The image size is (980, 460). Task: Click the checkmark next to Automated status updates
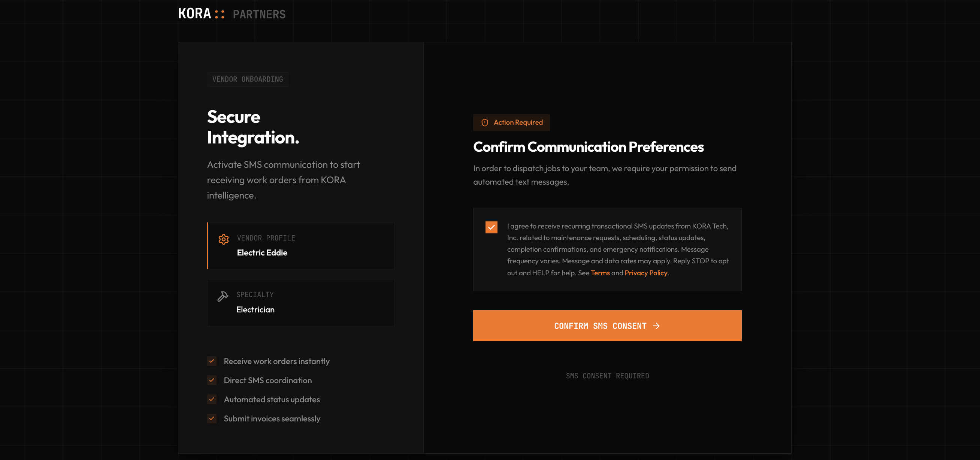point(212,399)
